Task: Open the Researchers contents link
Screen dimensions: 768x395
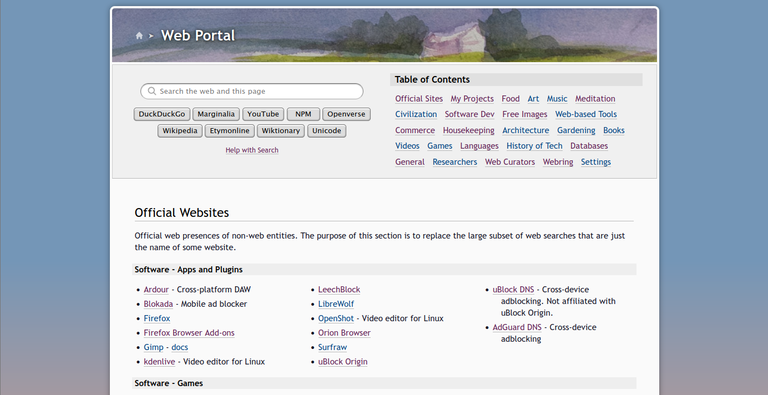Action: tap(455, 162)
